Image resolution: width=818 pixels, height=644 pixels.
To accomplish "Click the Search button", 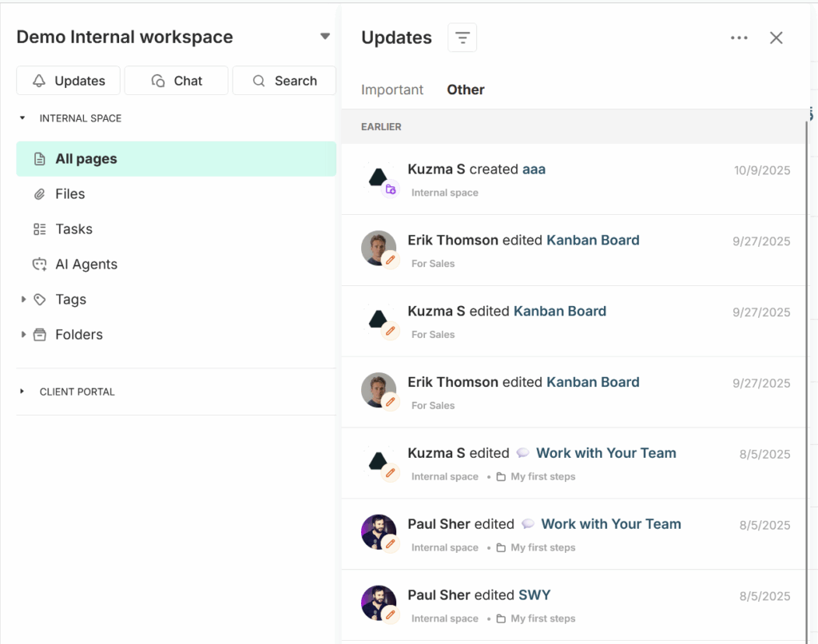I will pos(284,81).
